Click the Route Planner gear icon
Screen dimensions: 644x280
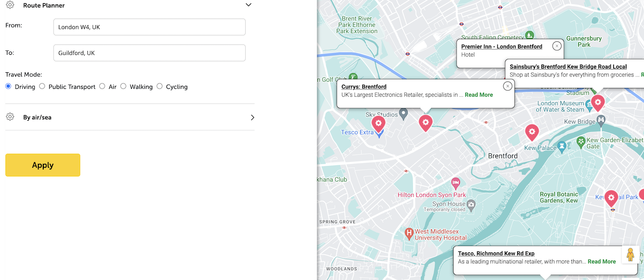tap(10, 5)
